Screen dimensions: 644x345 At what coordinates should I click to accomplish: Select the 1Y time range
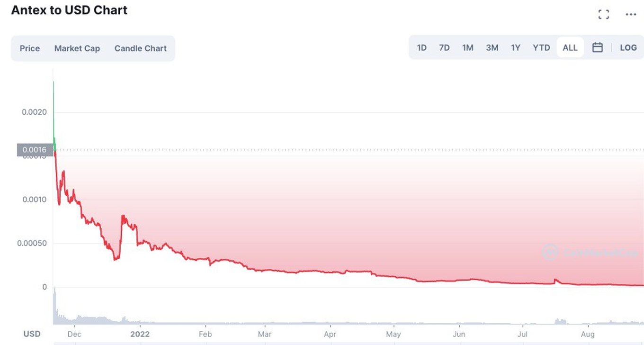click(x=516, y=47)
